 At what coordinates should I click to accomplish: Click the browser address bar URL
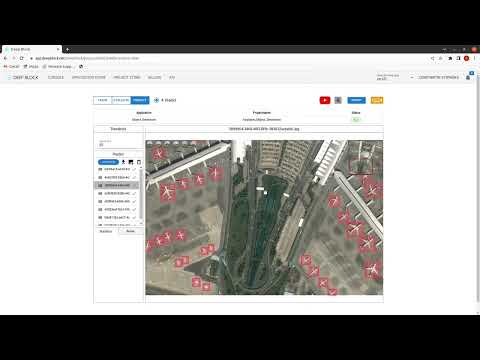[87, 58]
